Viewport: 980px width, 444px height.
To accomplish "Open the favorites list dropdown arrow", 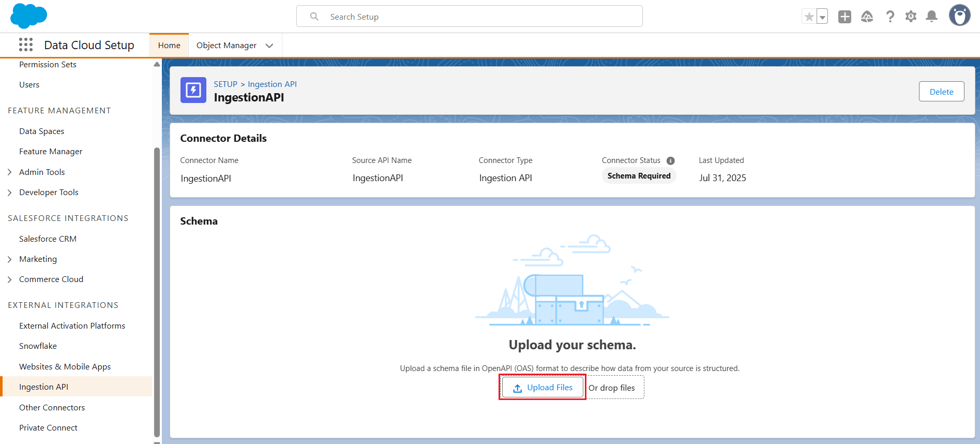I will coord(822,17).
